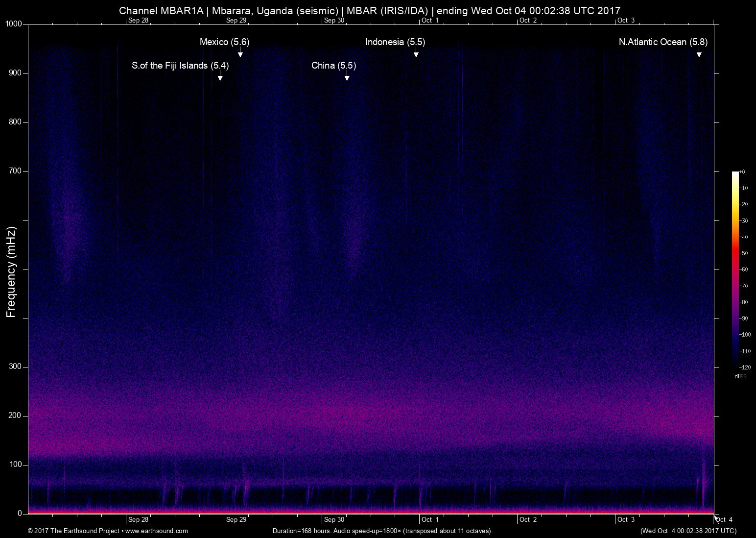Open the www.earthsound.com link
Image resolution: width=756 pixels, height=538 pixels.
click(157, 531)
